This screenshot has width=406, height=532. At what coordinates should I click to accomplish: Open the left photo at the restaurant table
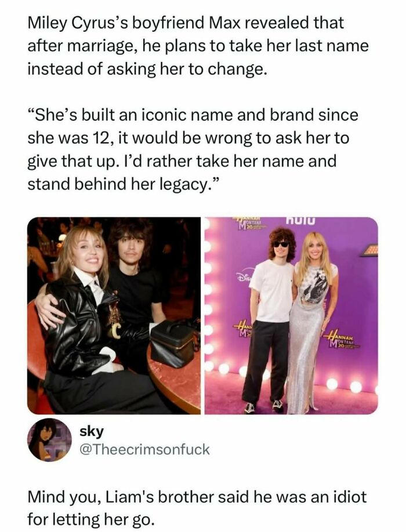(x=114, y=315)
